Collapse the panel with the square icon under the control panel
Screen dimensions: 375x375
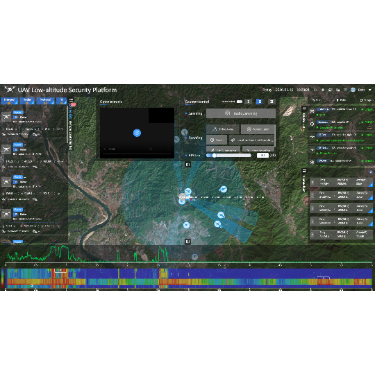coord(188,164)
